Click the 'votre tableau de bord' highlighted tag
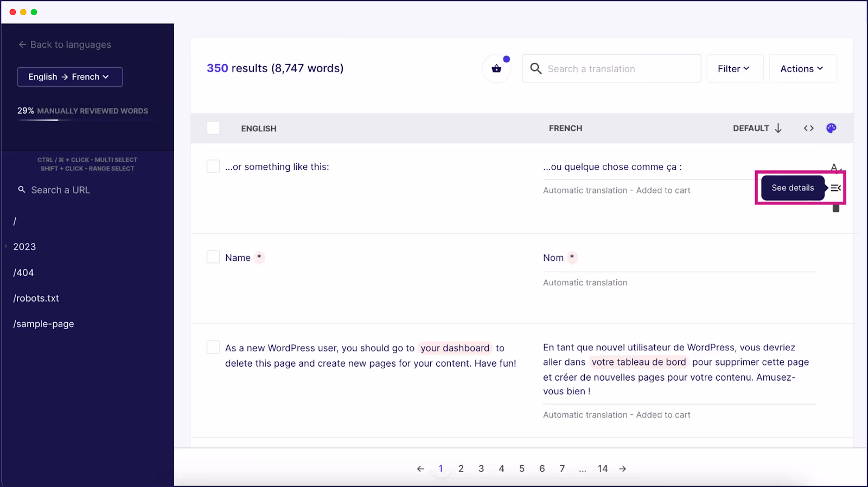The width and height of the screenshot is (868, 487). [639, 362]
